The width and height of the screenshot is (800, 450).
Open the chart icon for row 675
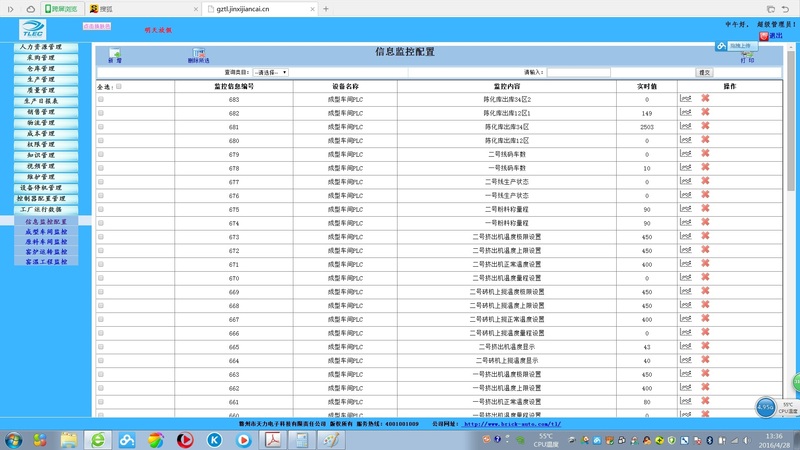point(685,209)
